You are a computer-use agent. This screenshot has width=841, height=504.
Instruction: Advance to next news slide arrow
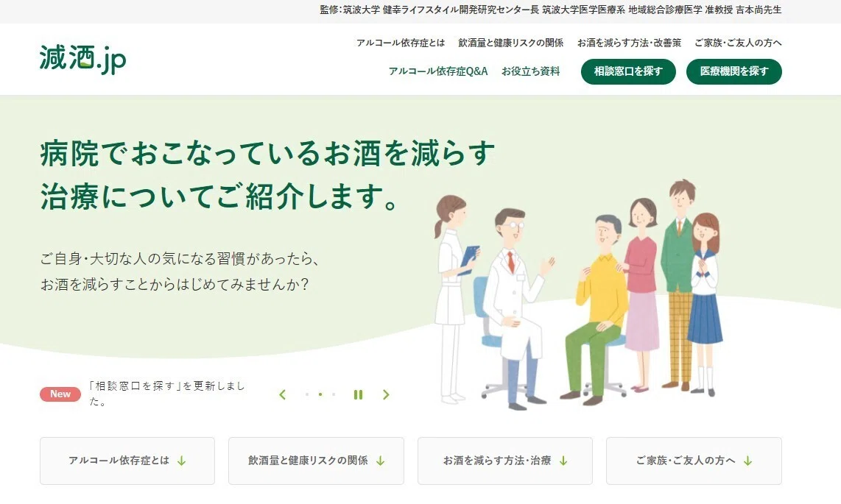click(x=386, y=394)
